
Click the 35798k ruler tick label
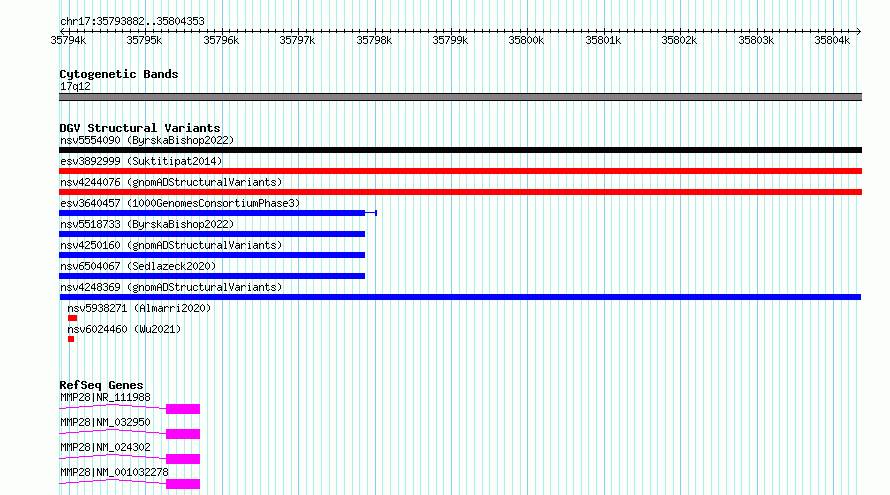(374, 41)
